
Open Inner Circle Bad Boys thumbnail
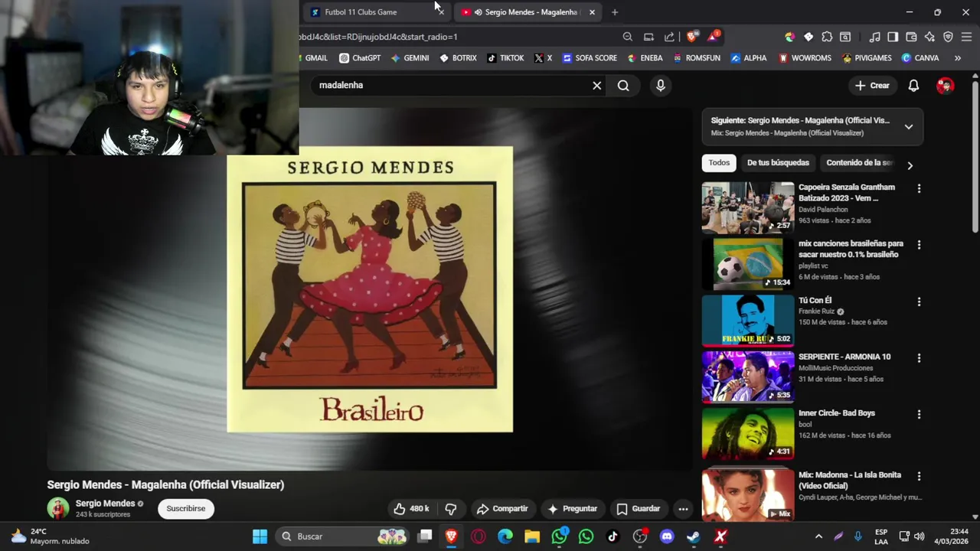click(x=748, y=433)
